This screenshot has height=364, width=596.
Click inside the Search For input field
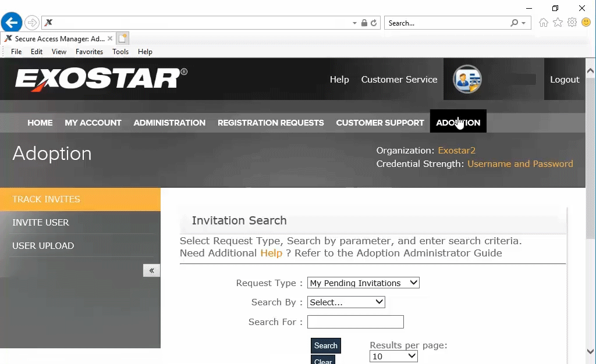point(355,322)
